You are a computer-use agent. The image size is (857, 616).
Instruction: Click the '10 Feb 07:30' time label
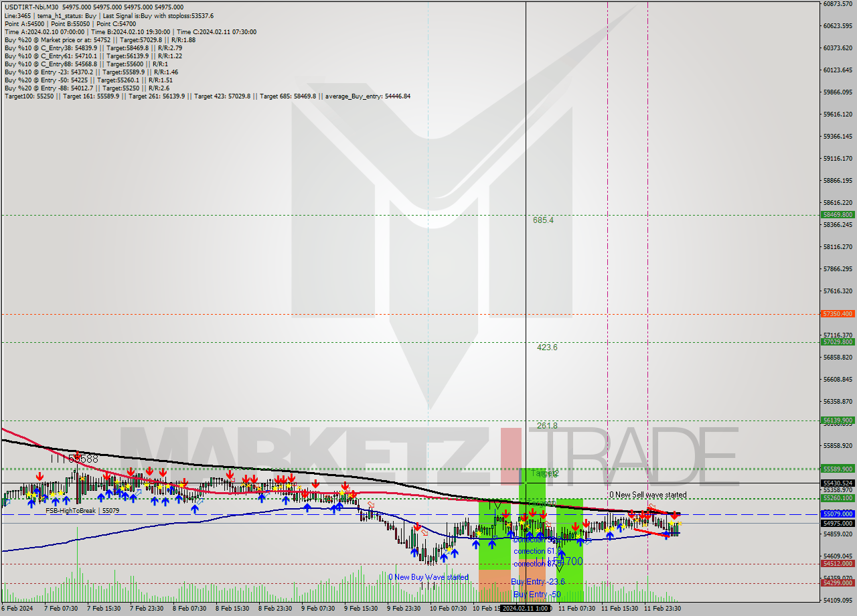pos(448,609)
